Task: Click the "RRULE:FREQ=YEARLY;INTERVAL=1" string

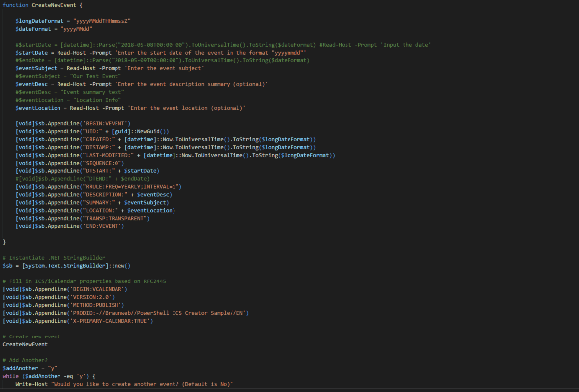Action: (130, 187)
